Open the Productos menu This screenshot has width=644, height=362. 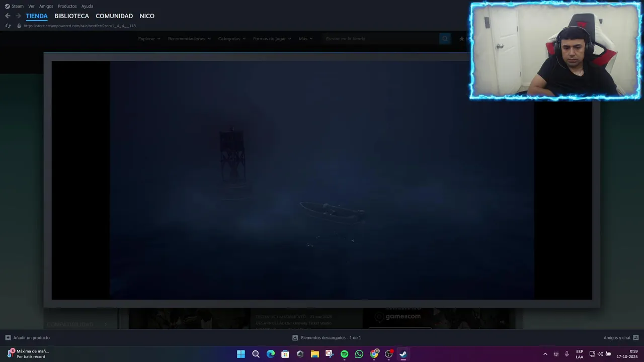(x=67, y=6)
